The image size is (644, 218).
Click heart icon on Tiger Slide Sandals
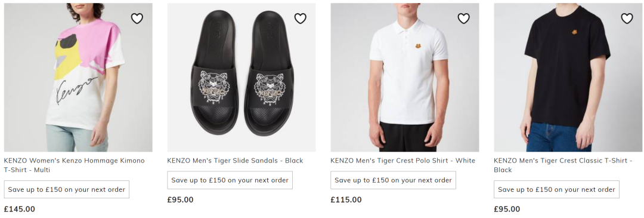point(300,19)
